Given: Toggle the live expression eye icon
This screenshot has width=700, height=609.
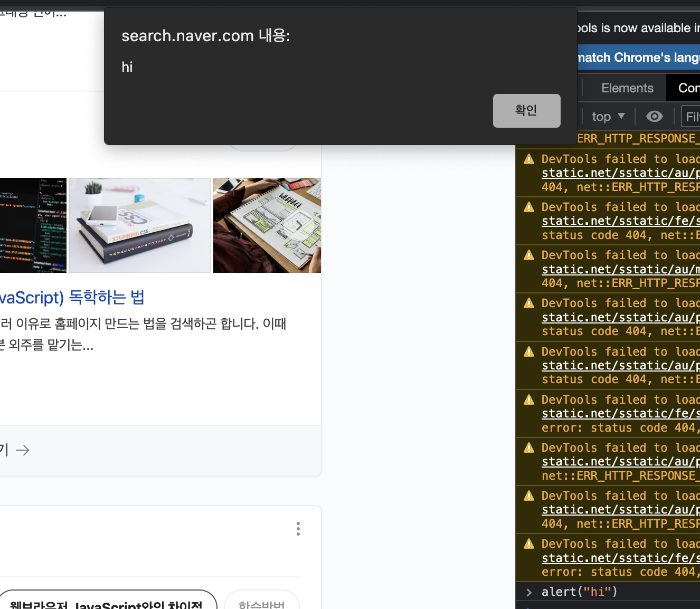Looking at the screenshot, I should click(655, 116).
